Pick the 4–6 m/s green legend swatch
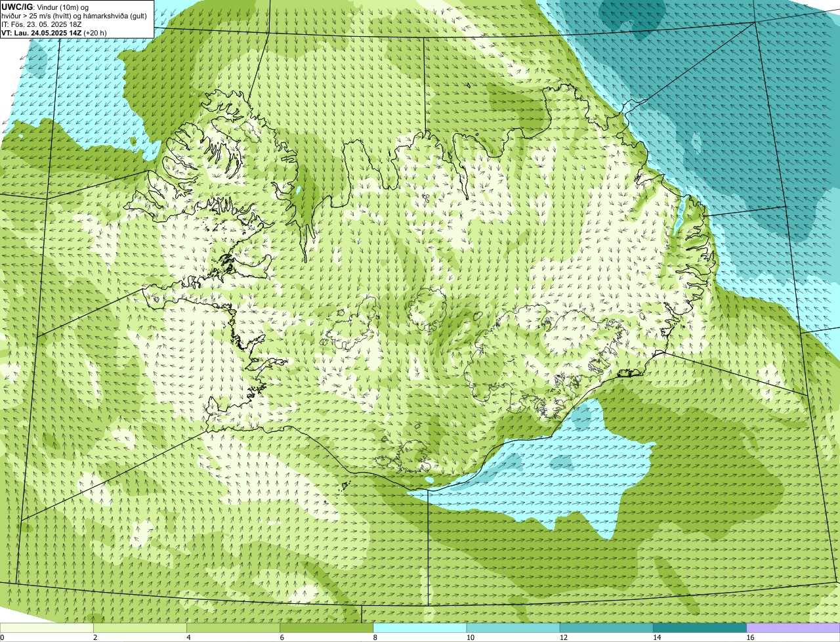840x642 pixels. pyautogui.click(x=233, y=628)
